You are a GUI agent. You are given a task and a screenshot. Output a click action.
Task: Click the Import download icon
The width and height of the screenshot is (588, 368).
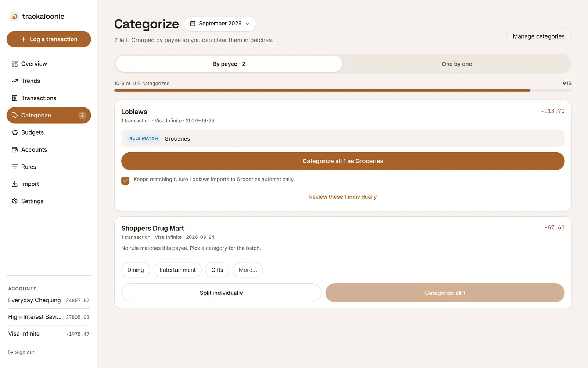15,184
